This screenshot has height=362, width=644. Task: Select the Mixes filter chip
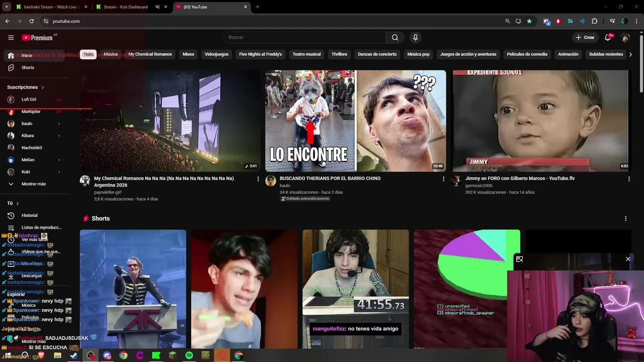188,54
